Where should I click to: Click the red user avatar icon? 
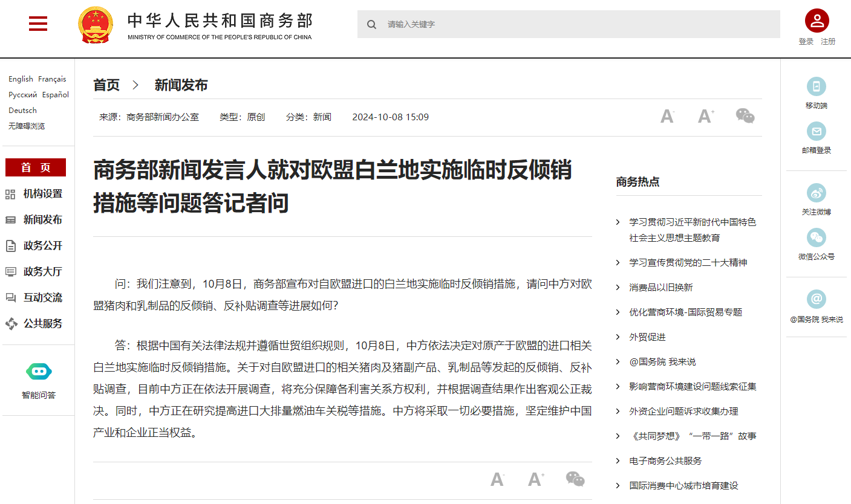pyautogui.click(x=817, y=21)
